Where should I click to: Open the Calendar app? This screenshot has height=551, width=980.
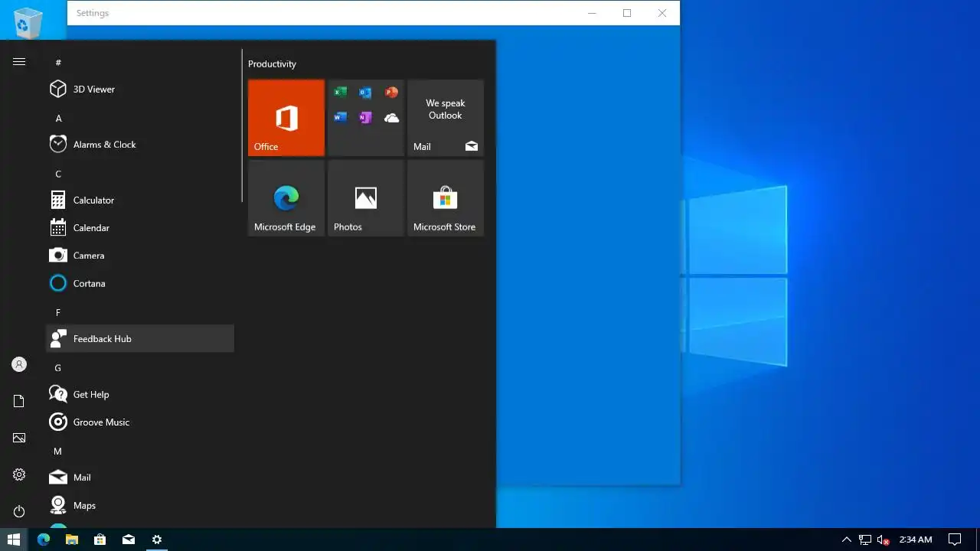click(x=140, y=228)
